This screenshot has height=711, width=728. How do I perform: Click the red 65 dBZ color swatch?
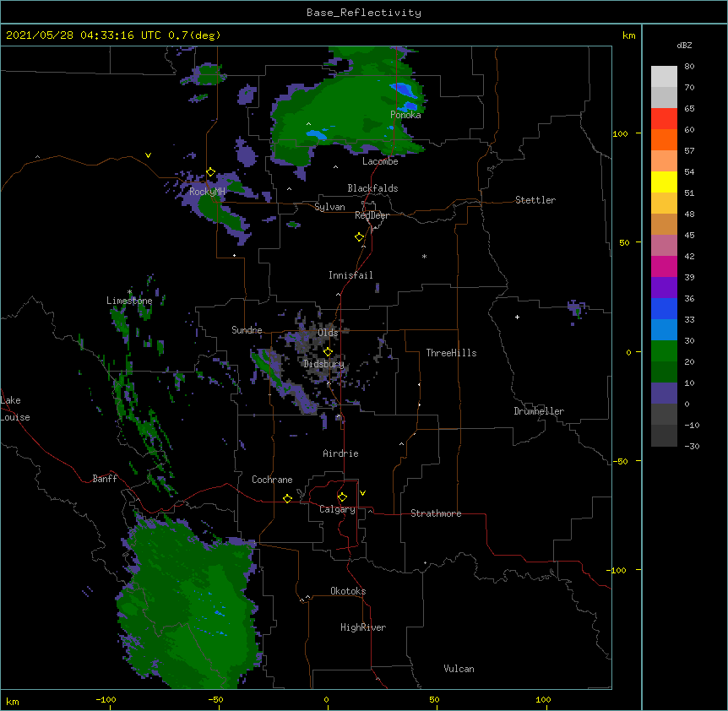pyautogui.click(x=664, y=118)
